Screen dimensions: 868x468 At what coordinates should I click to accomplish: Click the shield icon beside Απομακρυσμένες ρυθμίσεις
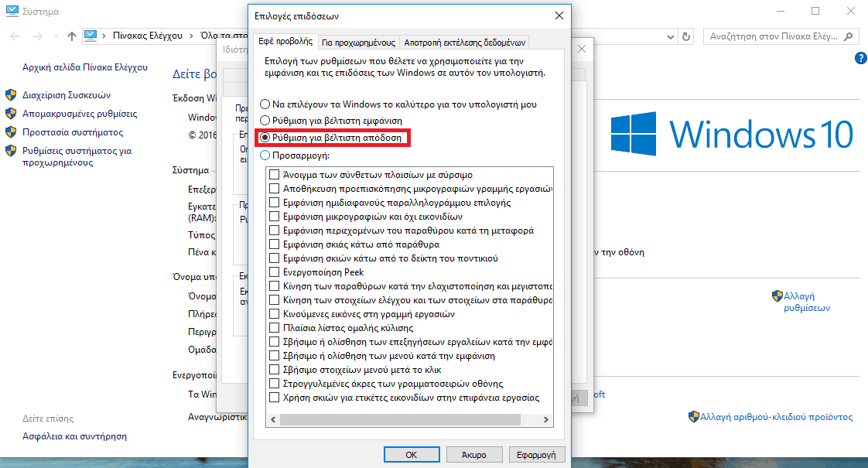[11, 114]
